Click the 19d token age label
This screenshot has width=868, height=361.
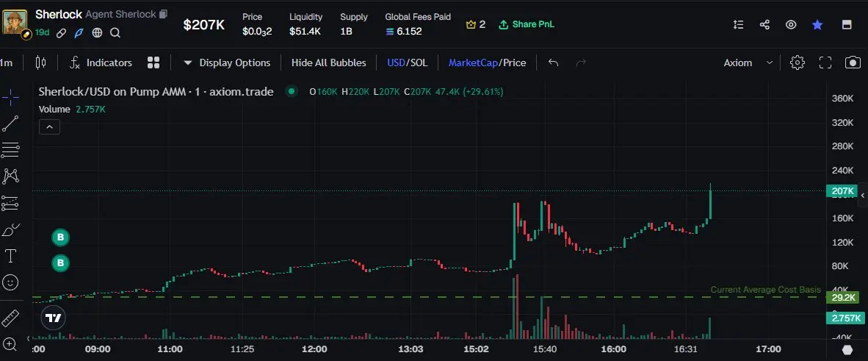(x=42, y=32)
